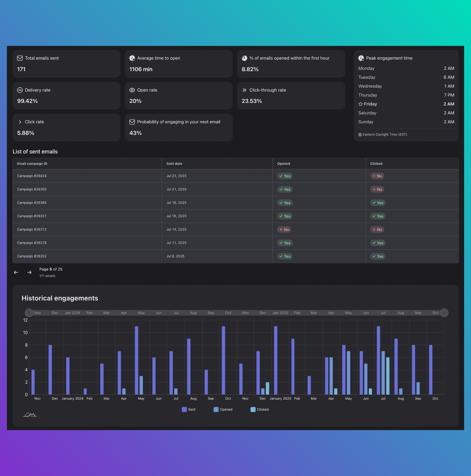The height and width of the screenshot is (476, 471).
Task: Click the globe icon beside Eastern Daylight Time
Action: click(x=360, y=134)
